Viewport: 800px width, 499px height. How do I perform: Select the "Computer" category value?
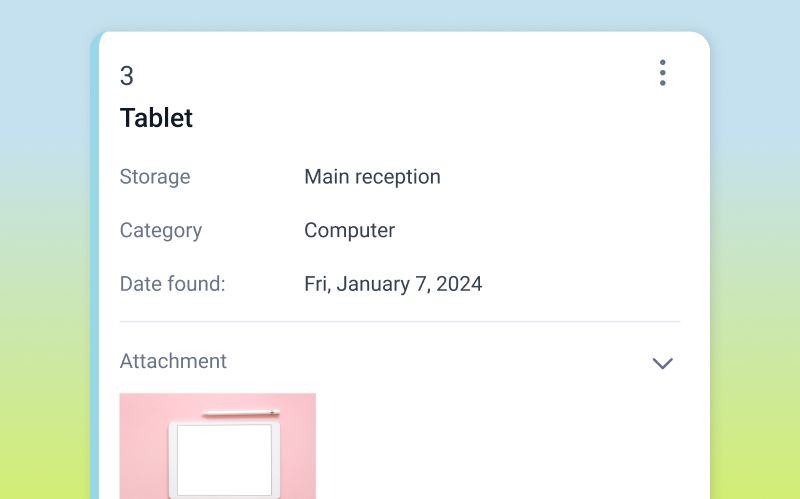(349, 230)
